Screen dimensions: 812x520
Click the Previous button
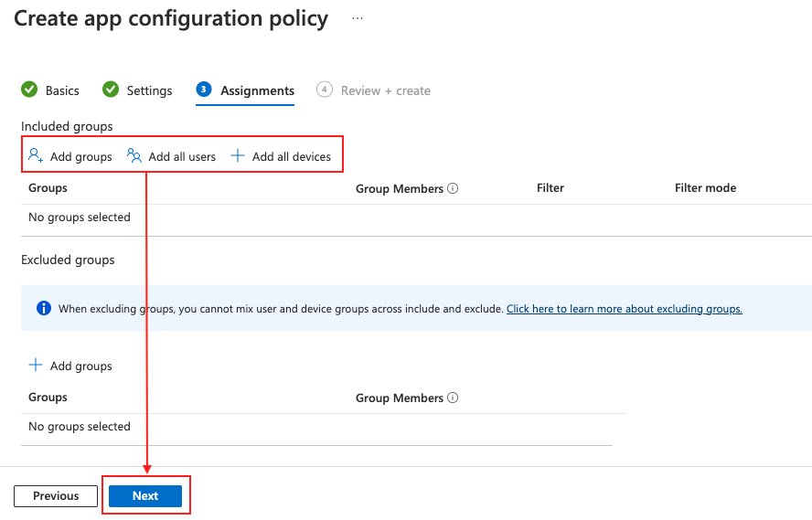coord(56,496)
